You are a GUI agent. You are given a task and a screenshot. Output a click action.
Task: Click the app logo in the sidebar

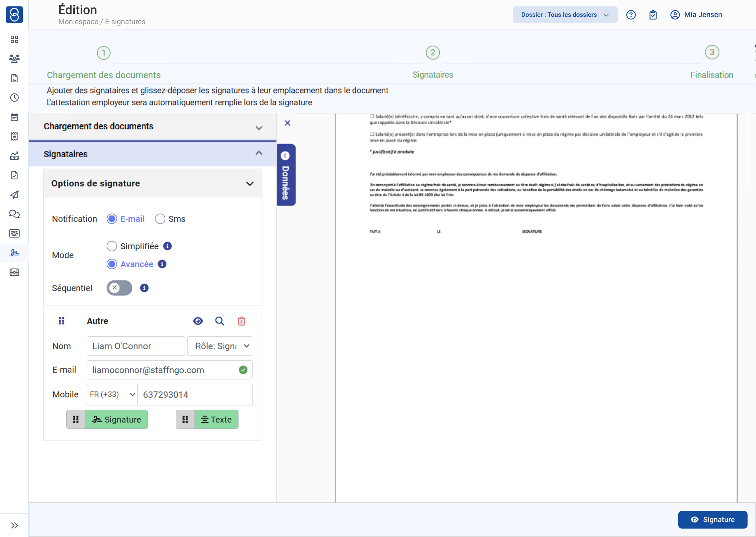pyautogui.click(x=14, y=14)
